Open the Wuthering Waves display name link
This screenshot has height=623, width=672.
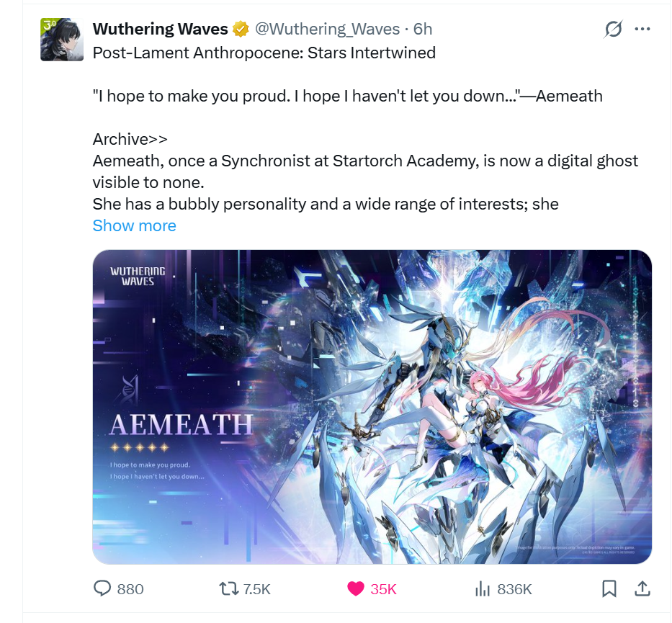click(x=161, y=29)
